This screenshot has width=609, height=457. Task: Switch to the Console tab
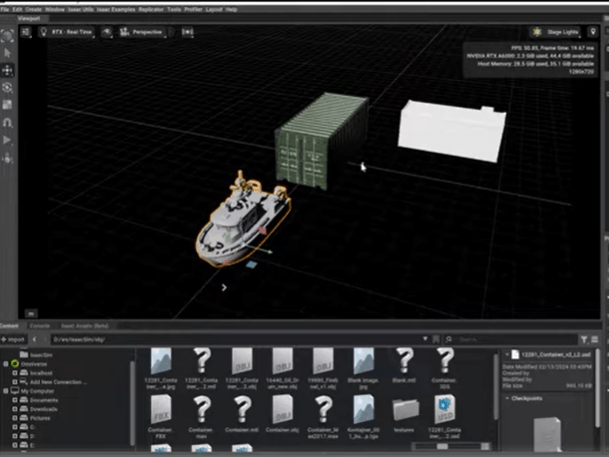click(x=40, y=326)
